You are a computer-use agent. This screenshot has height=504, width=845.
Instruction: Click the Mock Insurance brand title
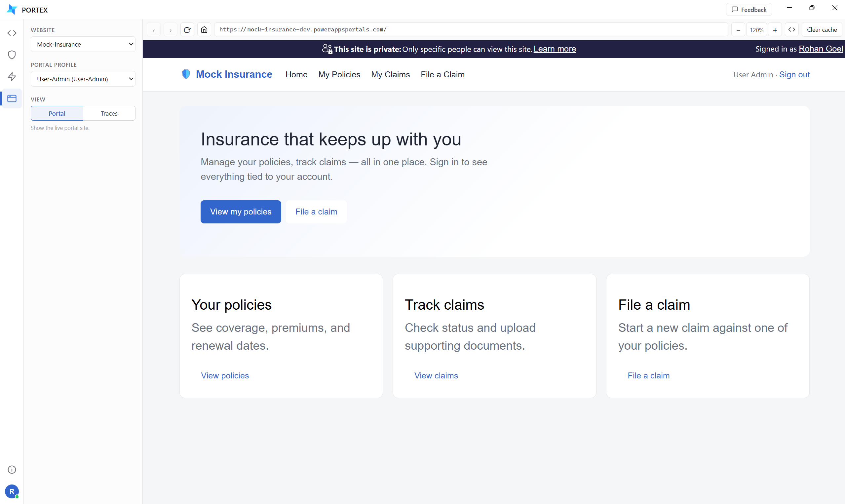234,74
